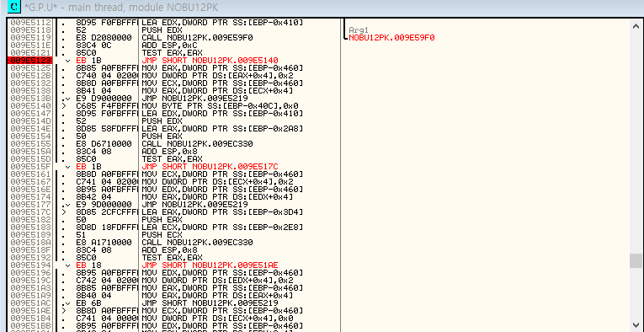Select hex bytes E9 D9000000
The height and width of the screenshot is (332, 644).
tap(104, 99)
